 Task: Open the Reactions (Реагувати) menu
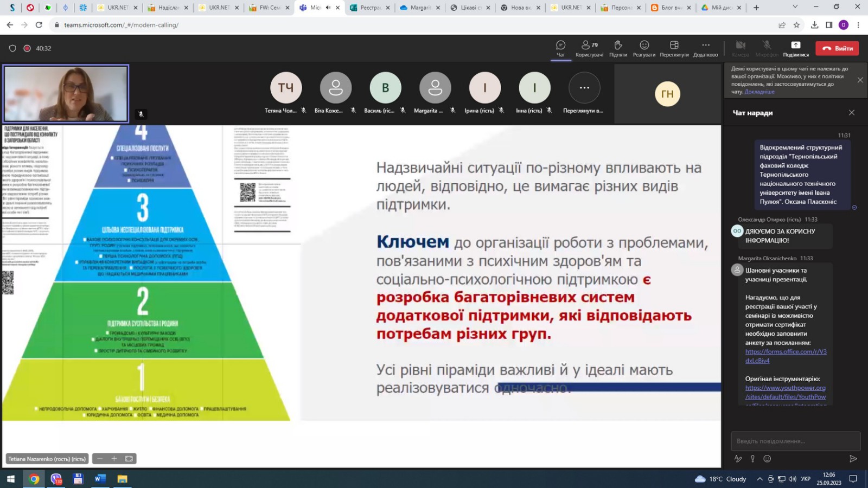tap(644, 48)
